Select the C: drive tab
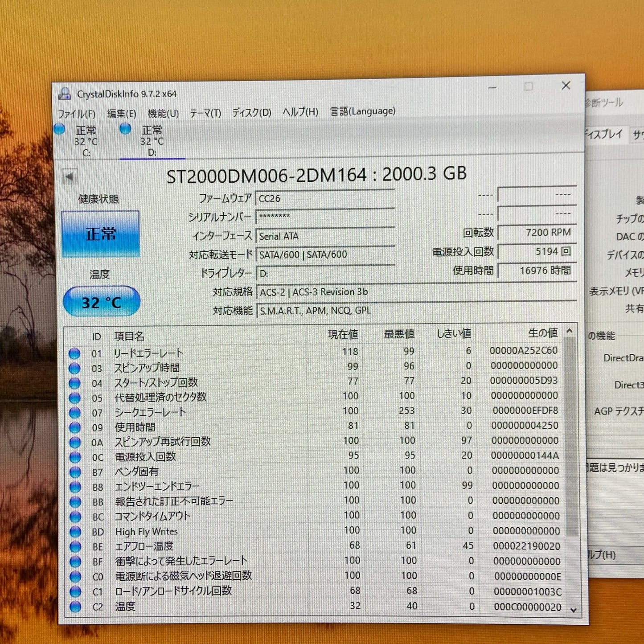Image resolution: width=644 pixels, height=644 pixels. tap(86, 141)
